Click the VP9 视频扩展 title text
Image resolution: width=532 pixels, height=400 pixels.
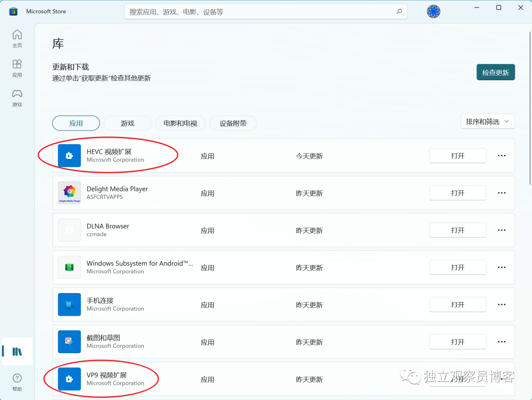(106, 375)
